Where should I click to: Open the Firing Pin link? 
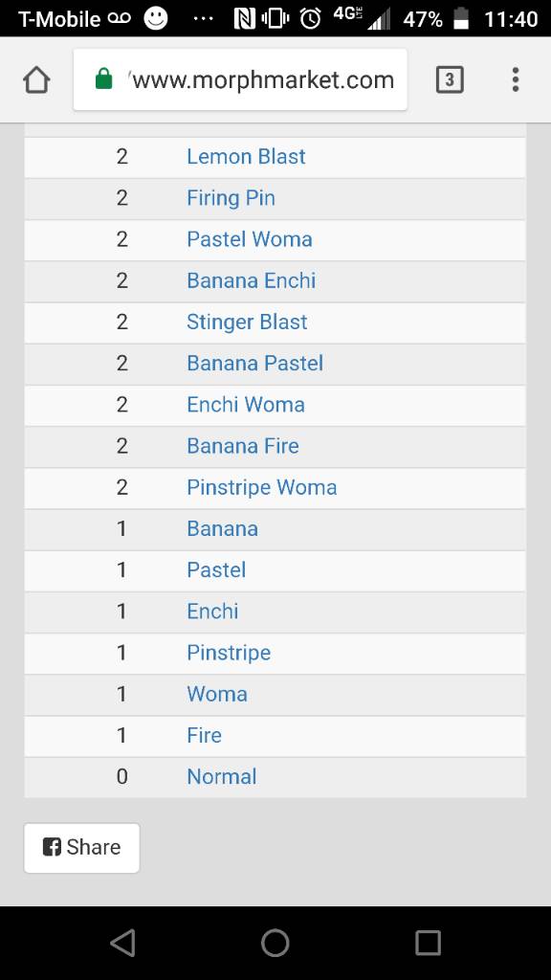pyautogui.click(x=231, y=198)
